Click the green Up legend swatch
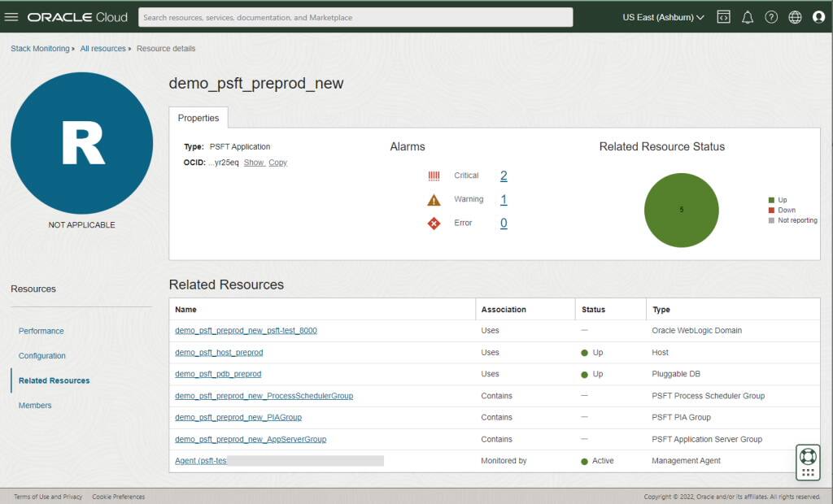This screenshot has height=504, width=833. 771,199
